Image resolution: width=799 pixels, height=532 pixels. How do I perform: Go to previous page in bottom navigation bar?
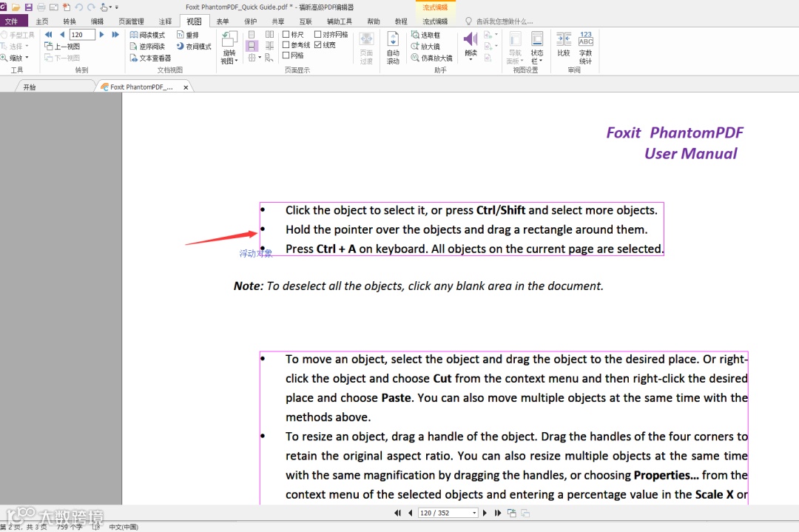tap(410, 514)
